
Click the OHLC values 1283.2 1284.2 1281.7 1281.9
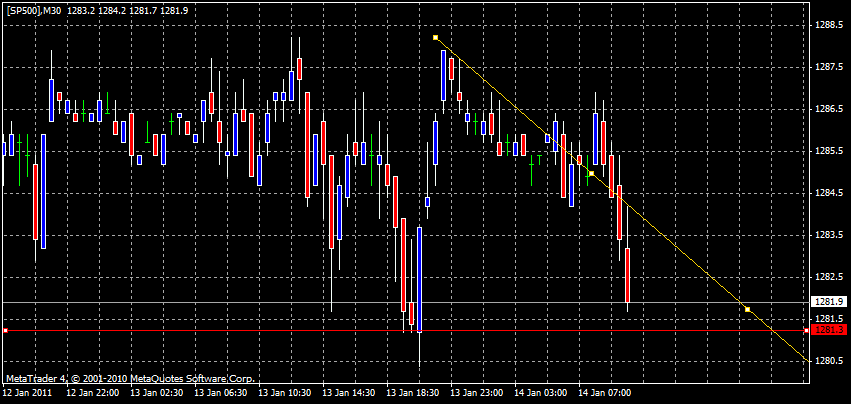tap(128, 9)
